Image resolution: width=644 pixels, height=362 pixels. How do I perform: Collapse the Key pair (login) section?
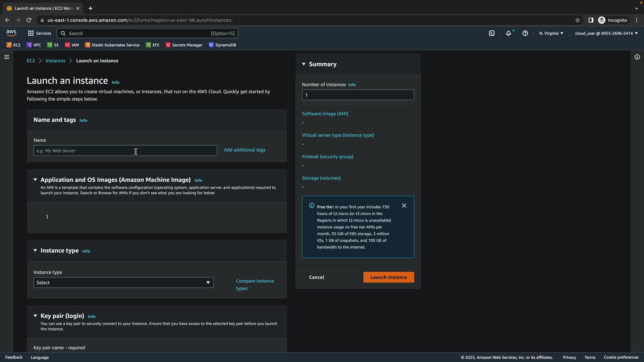pyautogui.click(x=35, y=316)
